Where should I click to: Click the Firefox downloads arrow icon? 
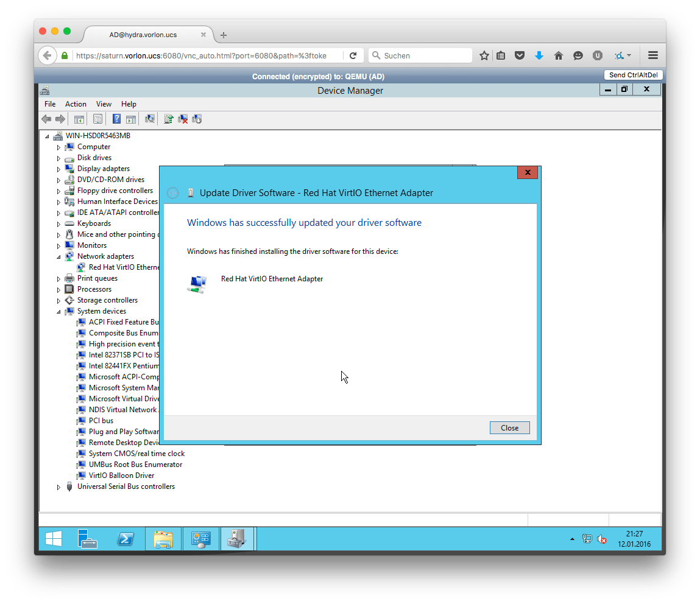(539, 55)
